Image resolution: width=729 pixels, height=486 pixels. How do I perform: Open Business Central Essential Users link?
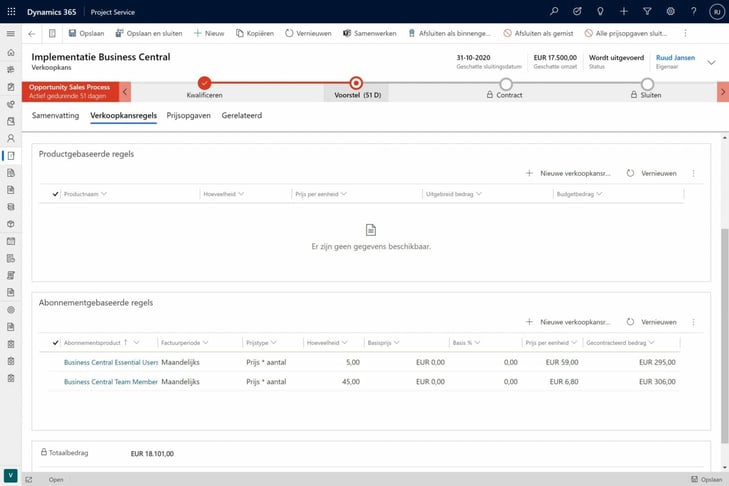111,362
